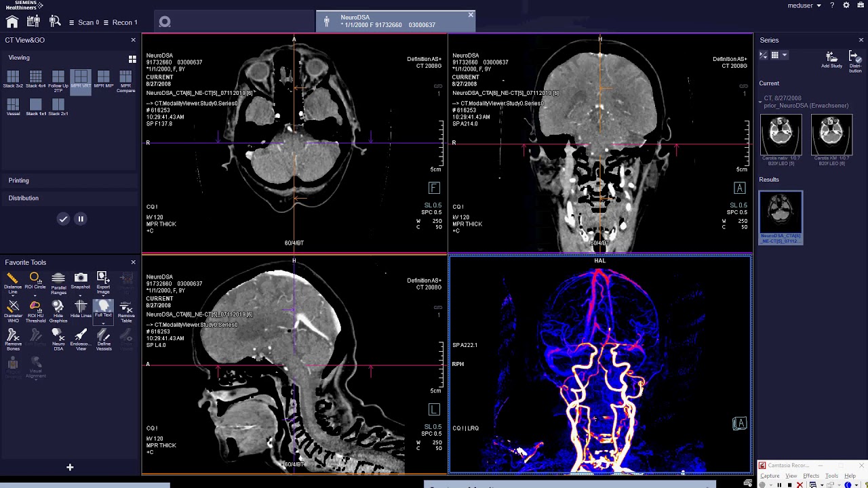Viewport: 868px width, 488px height.
Task: Toggle the Hide Graphics tool
Action: click(58, 311)
